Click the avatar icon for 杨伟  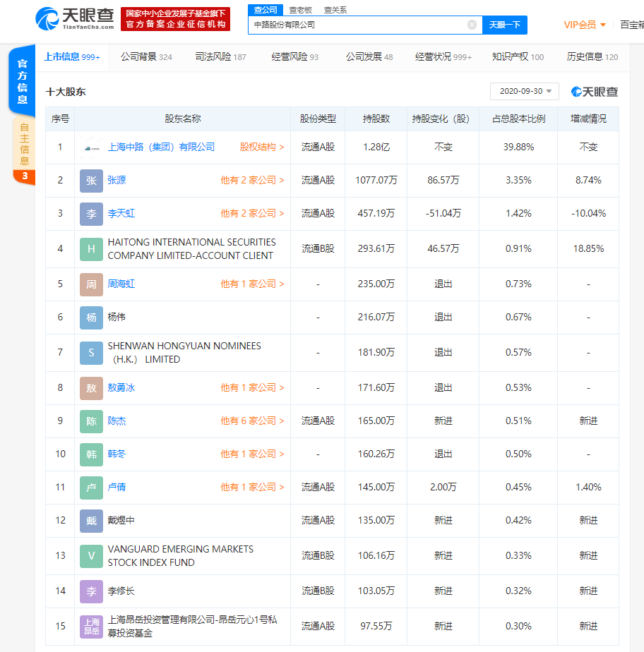coord(91,318)
